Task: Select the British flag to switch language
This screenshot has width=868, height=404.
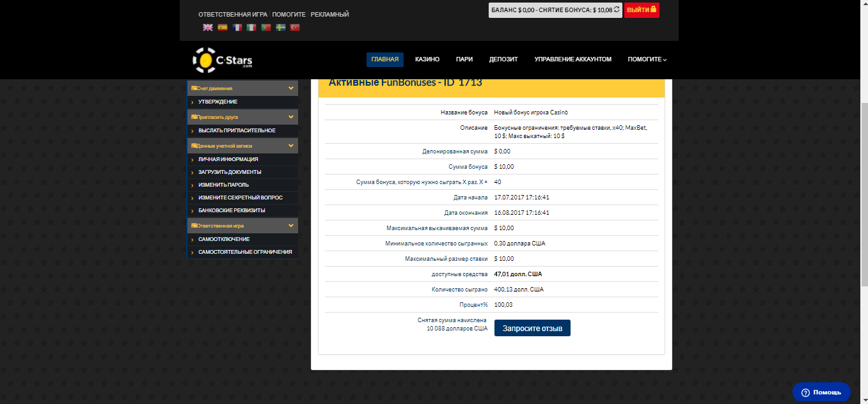Action: 208,28
